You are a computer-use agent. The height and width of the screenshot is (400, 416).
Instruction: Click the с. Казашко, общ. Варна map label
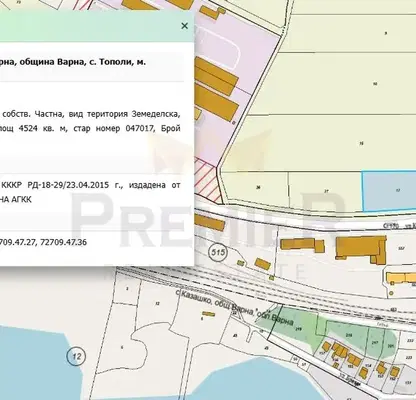[234, 307]
